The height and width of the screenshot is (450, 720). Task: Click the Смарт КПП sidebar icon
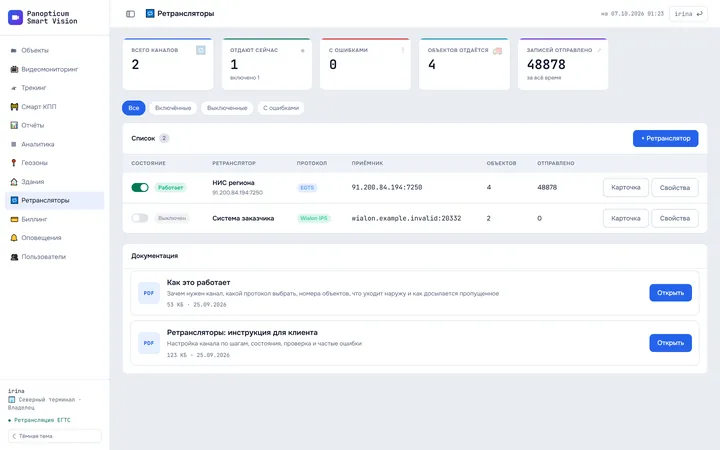pyautogui.click(x=14, y=107)
